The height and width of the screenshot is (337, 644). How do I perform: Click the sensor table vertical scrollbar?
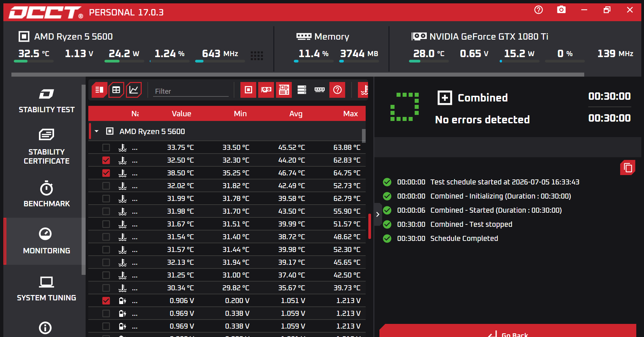pos(364,136)
